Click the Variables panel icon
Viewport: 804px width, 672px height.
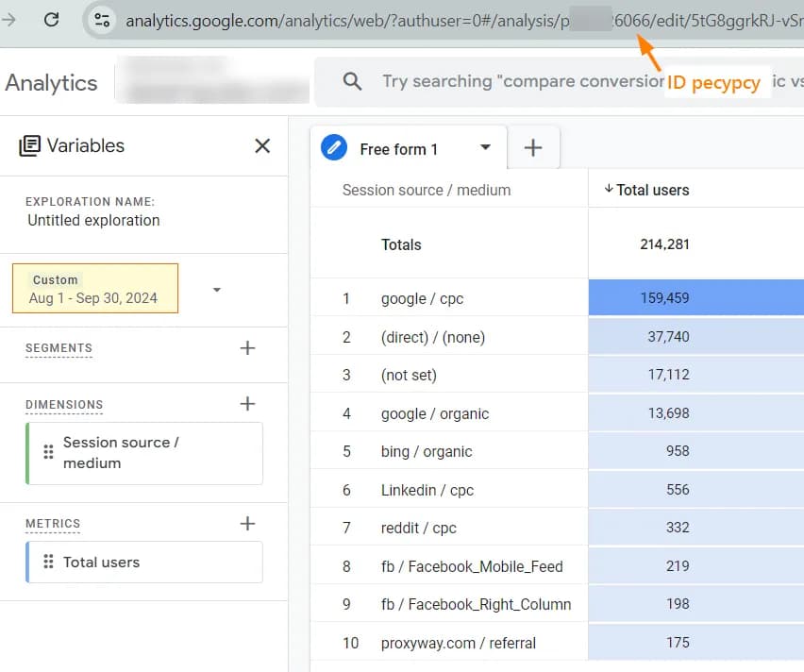point(29,145)
